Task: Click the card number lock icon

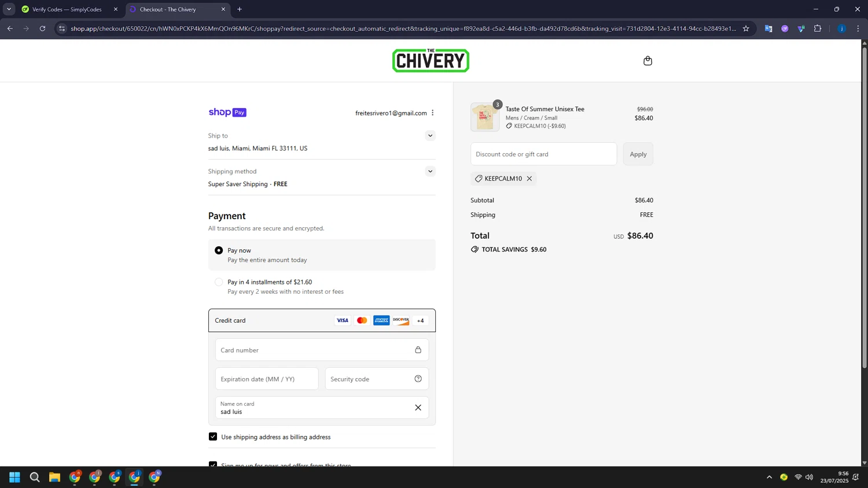Action: coord(418,350)
